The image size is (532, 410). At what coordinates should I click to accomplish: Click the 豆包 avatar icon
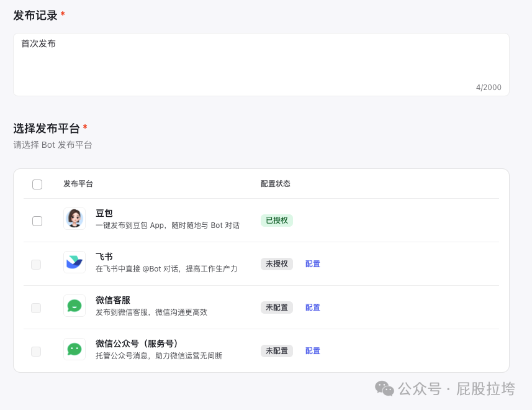(74, 219)
